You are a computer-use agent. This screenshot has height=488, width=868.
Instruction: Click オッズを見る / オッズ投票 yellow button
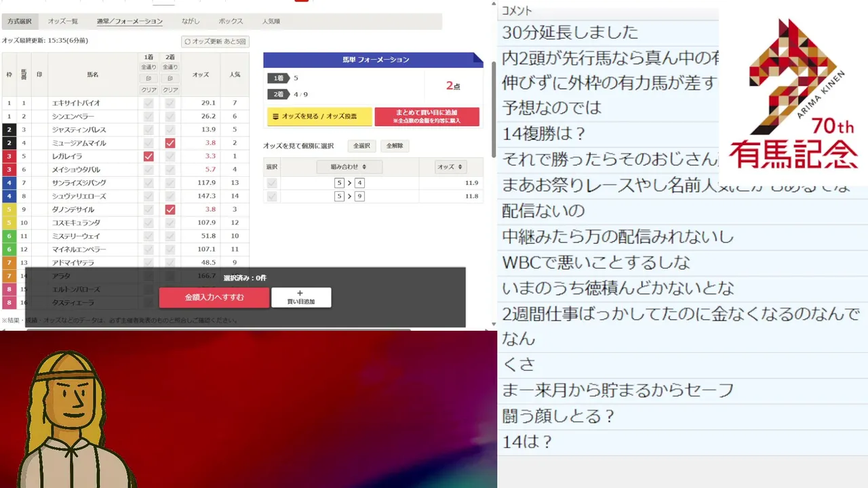[x=319, y=117]
